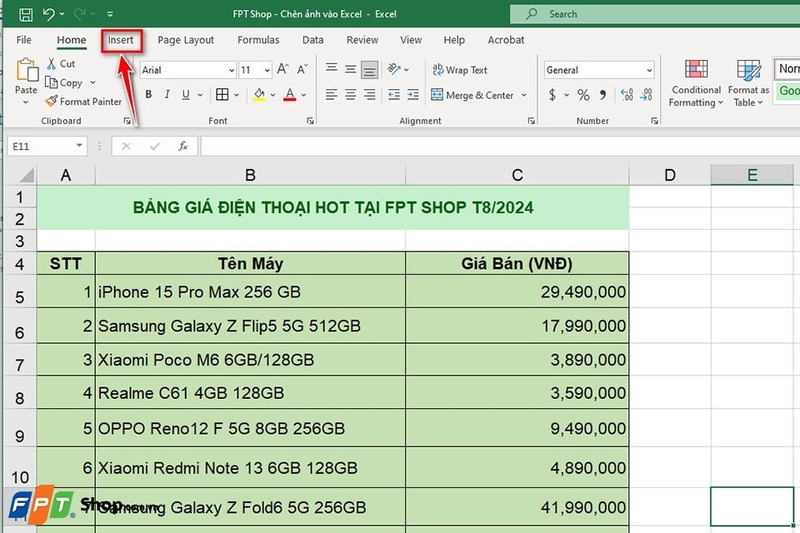Open Clipboard pane dialog launcher
The width and height of the screenshot is (800, 533).
[127, 121]
